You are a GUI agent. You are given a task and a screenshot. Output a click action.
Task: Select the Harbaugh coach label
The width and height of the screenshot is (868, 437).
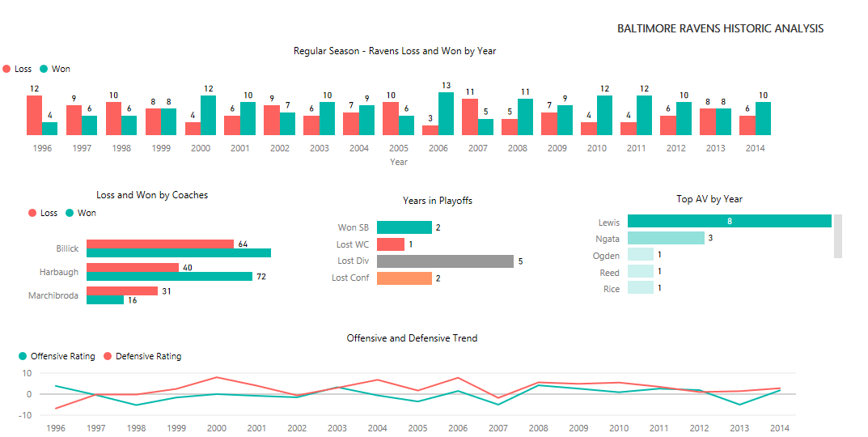(x=59, y=272)
